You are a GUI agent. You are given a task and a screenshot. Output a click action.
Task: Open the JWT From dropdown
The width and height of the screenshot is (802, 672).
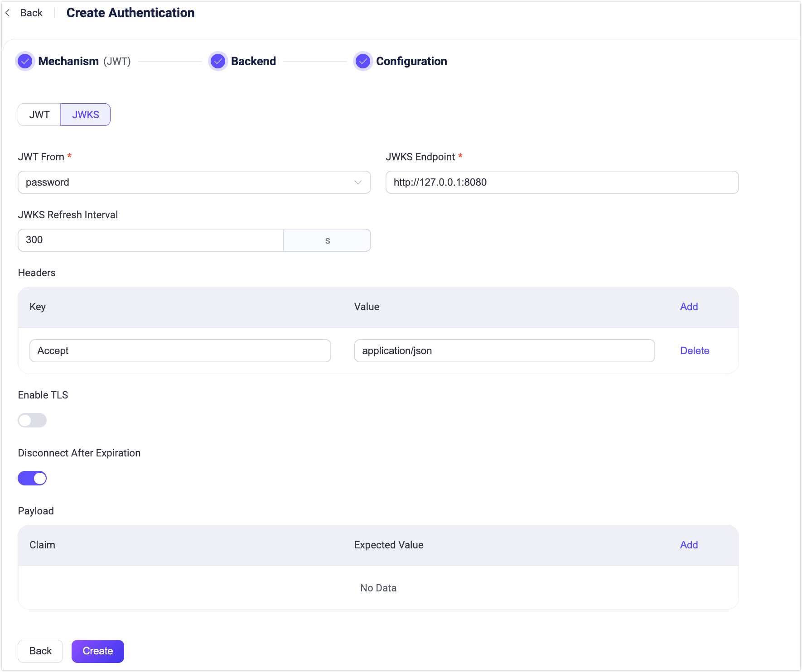tap(194, 182)
